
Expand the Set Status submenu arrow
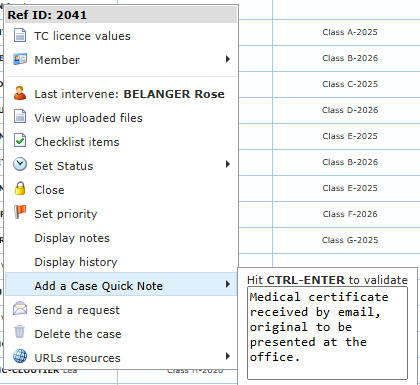228,164
